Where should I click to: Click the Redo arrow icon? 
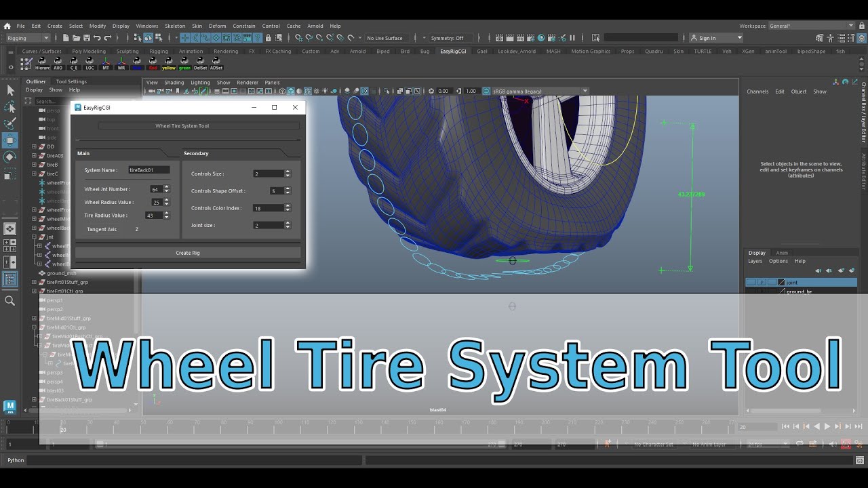pos(108,38)
